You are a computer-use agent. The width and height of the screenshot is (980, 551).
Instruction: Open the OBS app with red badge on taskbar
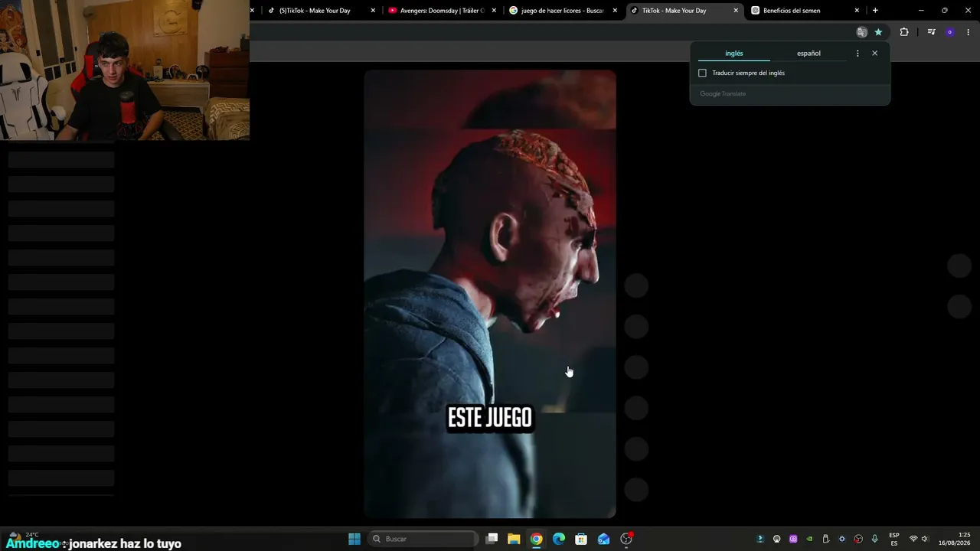tap(626, 539)
